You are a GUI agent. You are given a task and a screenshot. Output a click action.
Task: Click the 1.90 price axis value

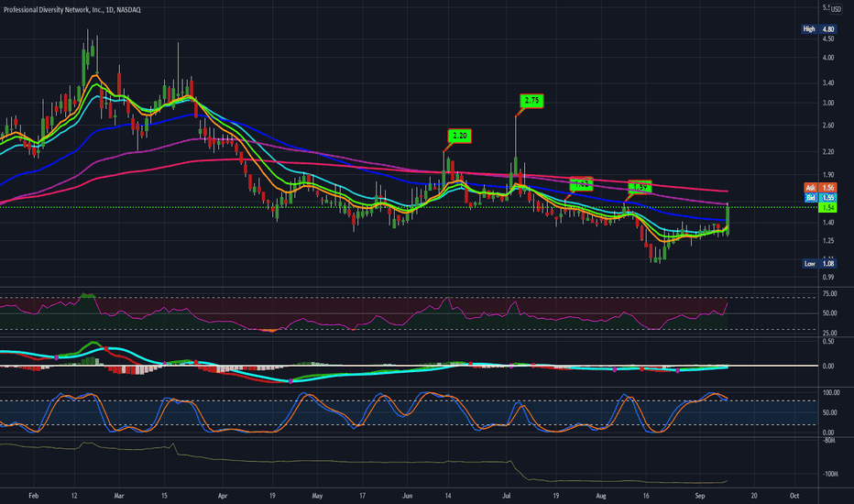click(828, 175)
